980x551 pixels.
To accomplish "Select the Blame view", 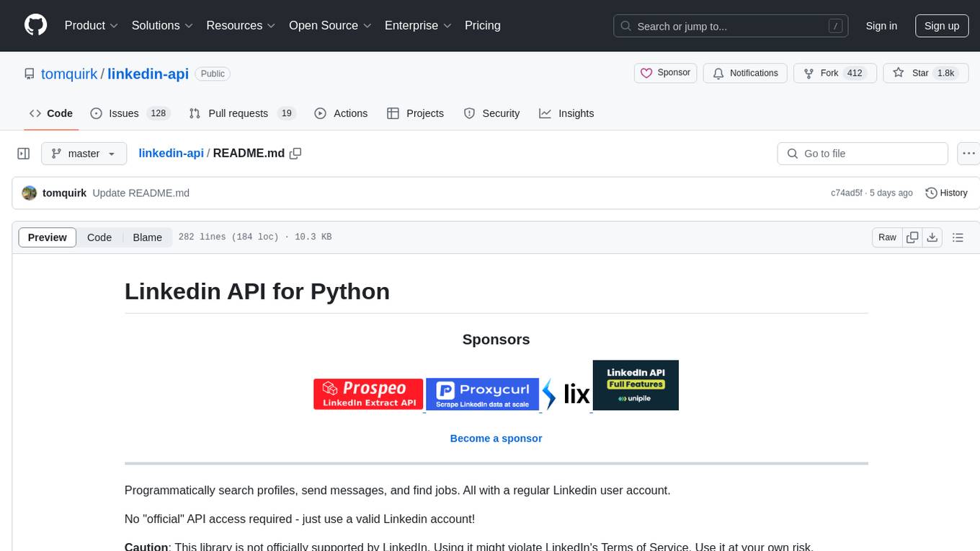I will point(148,237).
